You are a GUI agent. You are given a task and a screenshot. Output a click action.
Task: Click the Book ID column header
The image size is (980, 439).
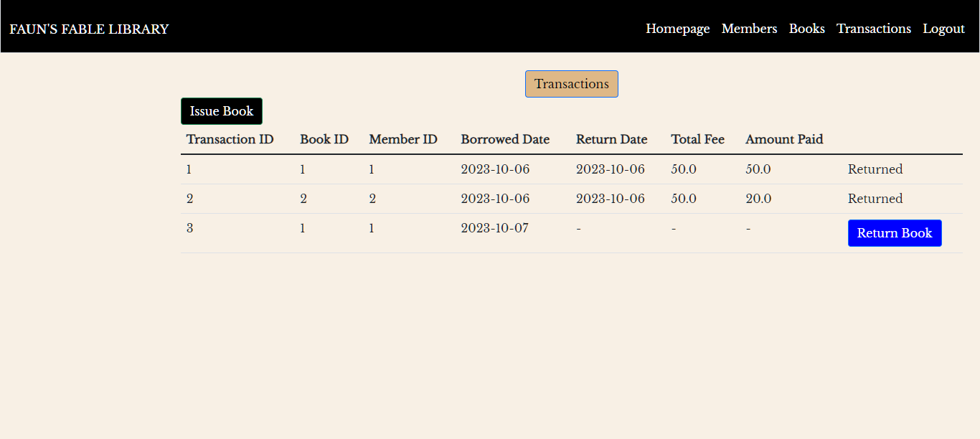coord(324,139)
